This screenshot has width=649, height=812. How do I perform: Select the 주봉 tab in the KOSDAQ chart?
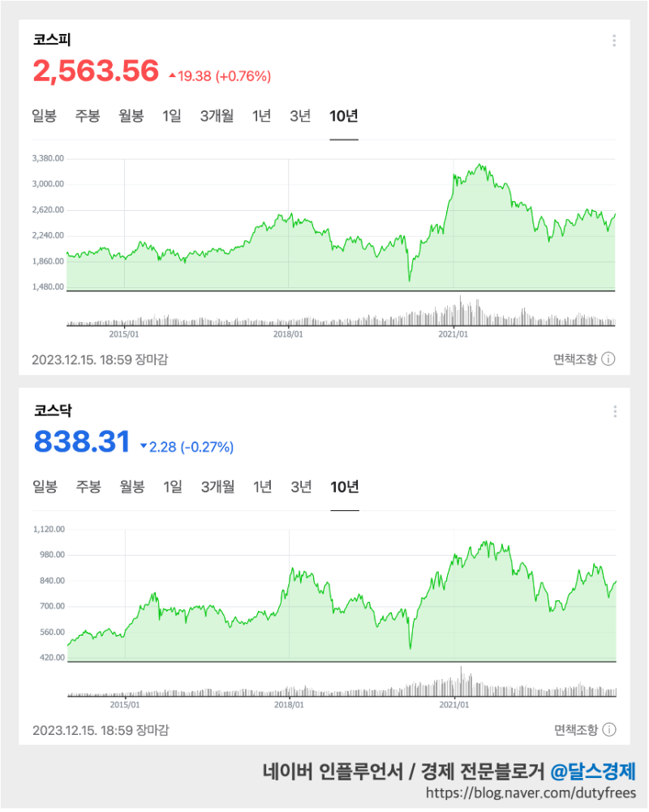tap(88, 487)
